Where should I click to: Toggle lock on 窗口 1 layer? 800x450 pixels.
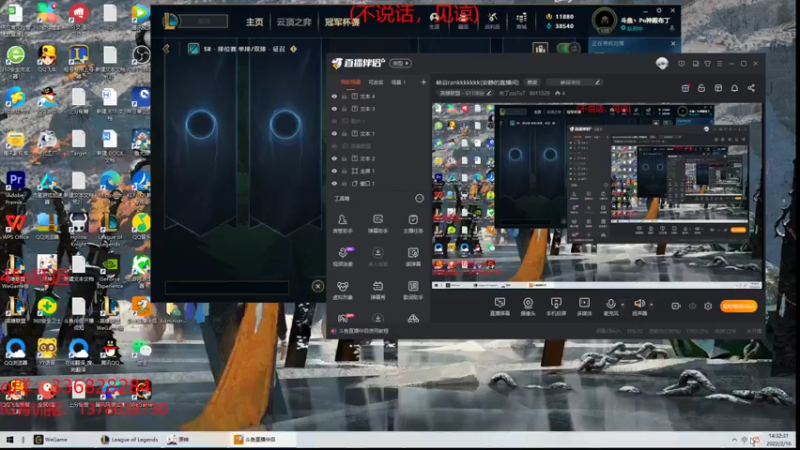click(x=344, y=183)
